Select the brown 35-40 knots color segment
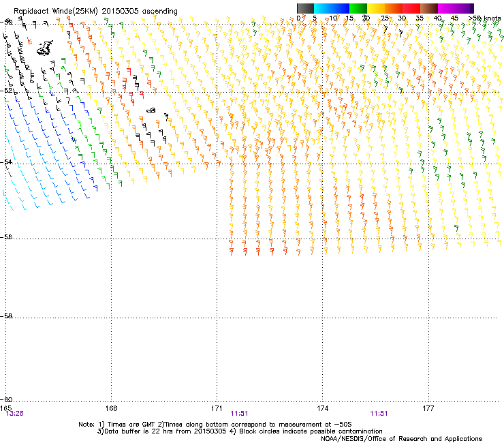Viewport: 504px width, 443px height. coord(429,8)
